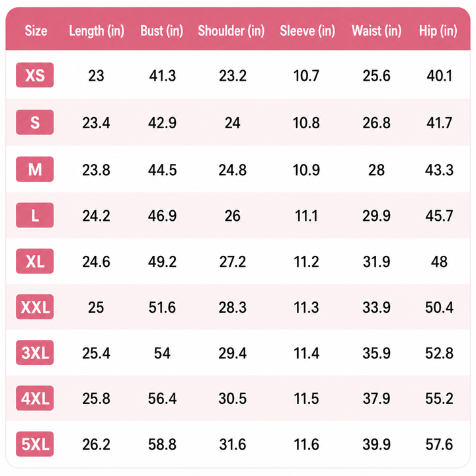The image size is (476, 476).
Task: Pick the 5XL size badge
Action: (35, 444)
